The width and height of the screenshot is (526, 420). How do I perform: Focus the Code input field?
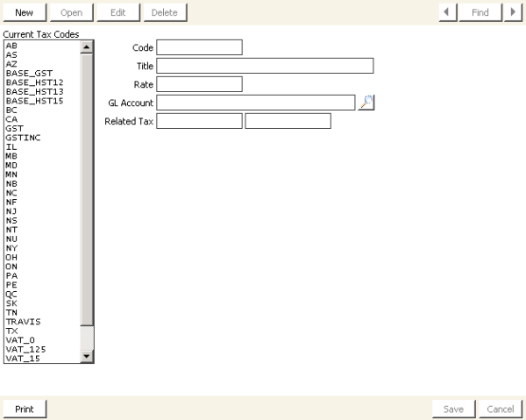pyautogui.click(x=199, y=47)
